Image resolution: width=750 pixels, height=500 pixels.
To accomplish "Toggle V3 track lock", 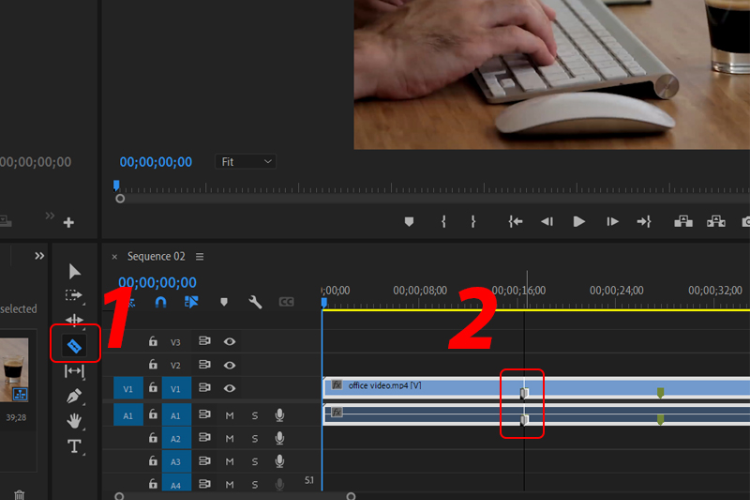I will click(153, 341).
